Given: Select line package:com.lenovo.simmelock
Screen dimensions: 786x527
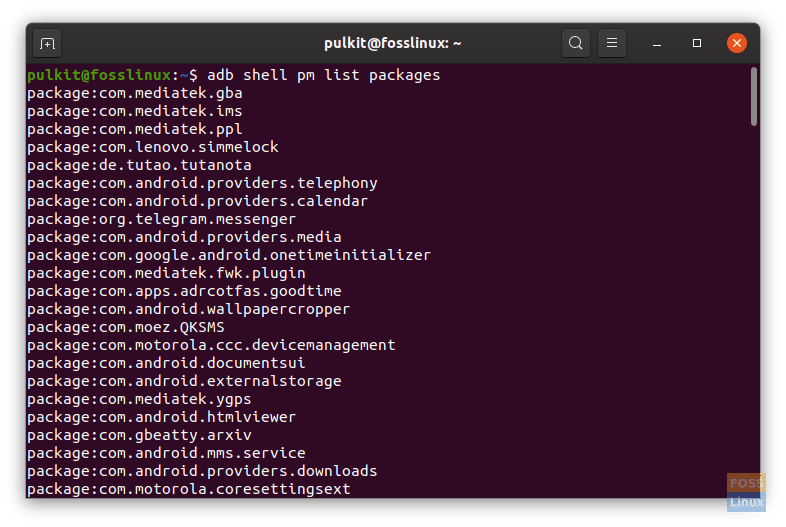Looking at the screenshot, I should (x=153, y=147).
